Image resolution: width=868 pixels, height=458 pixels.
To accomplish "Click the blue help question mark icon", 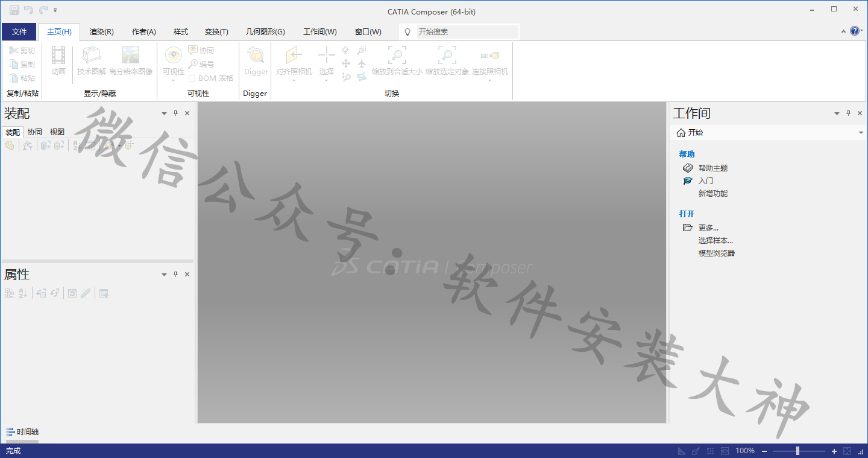I will pyautogui.click(x=854, y=31).
